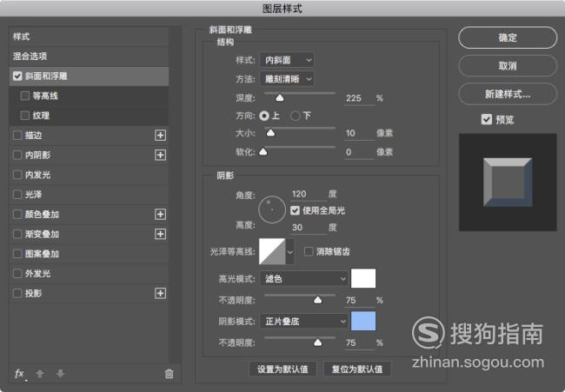Open the white highlight color swatch

(x=363, y=278)
